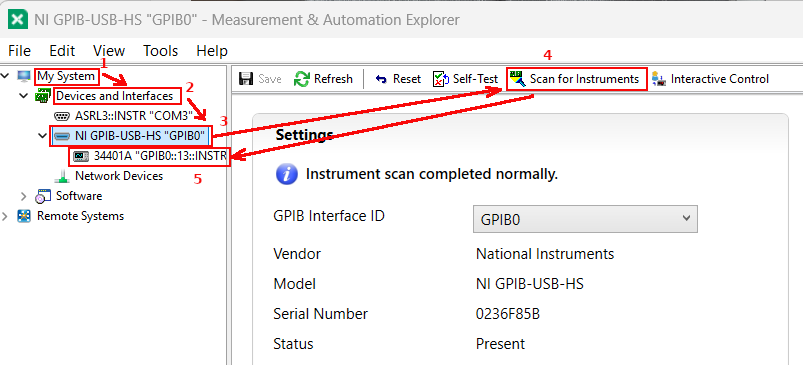Viewport: 803px width, 365px height.
Task: Click the Present status value
Action: [x=500, y=343]
